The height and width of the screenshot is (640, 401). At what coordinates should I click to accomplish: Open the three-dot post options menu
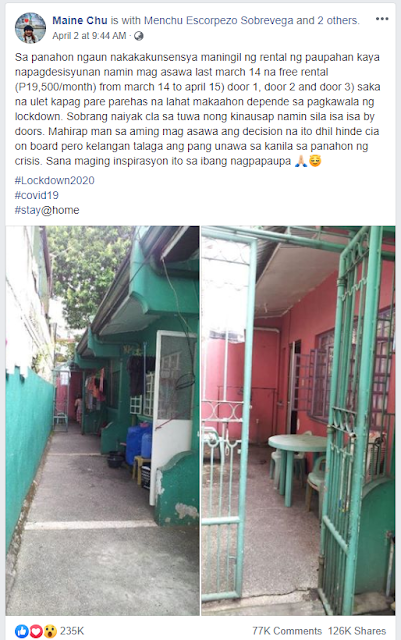382,19
